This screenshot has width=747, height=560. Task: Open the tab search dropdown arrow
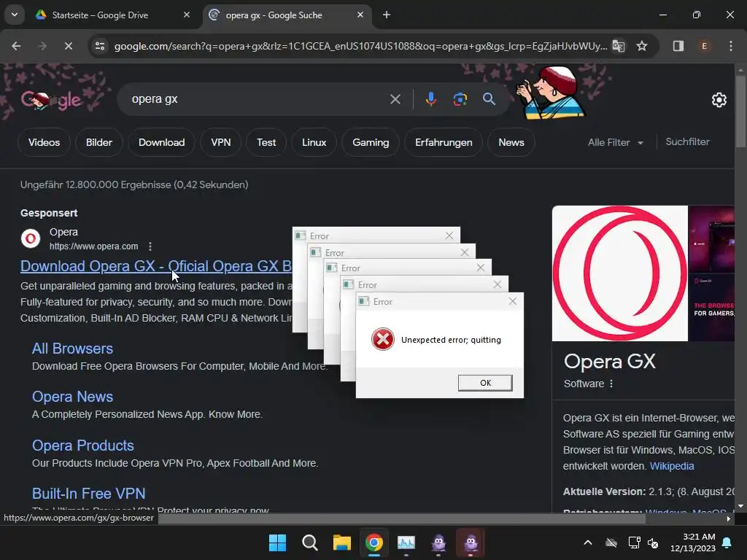(x=15, y=15)
